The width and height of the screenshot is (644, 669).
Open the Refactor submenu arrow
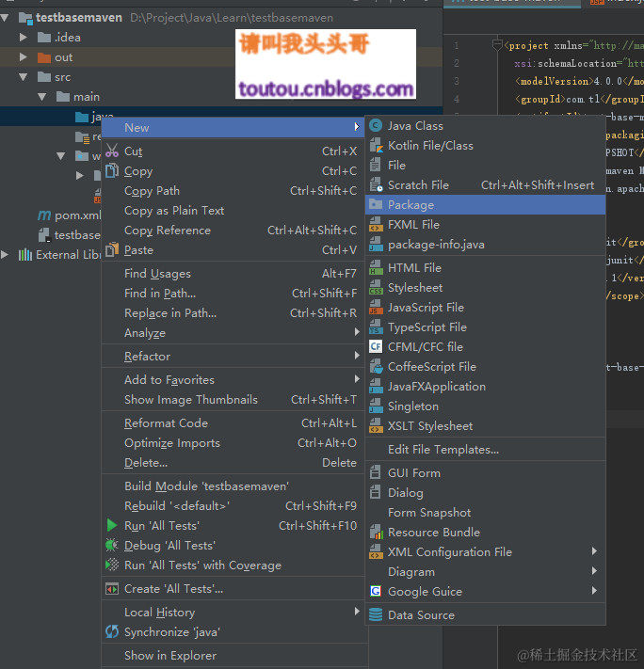click(x=357, y=356)
